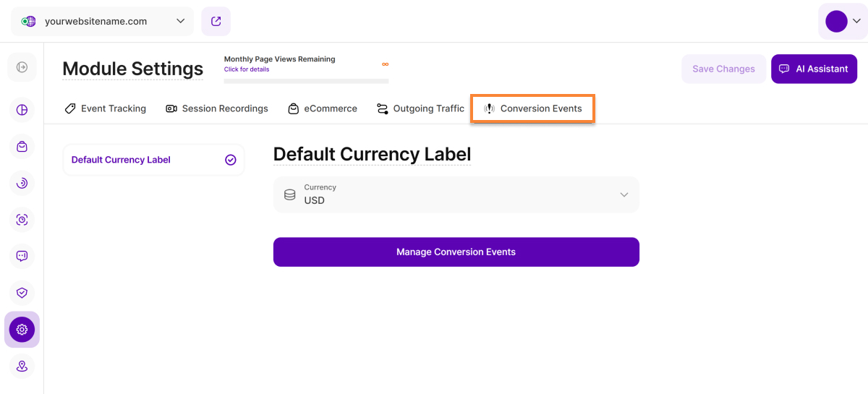Expand the sidebar with arrow icon
This screenshot has width=868, height=394.
(22, 67)
